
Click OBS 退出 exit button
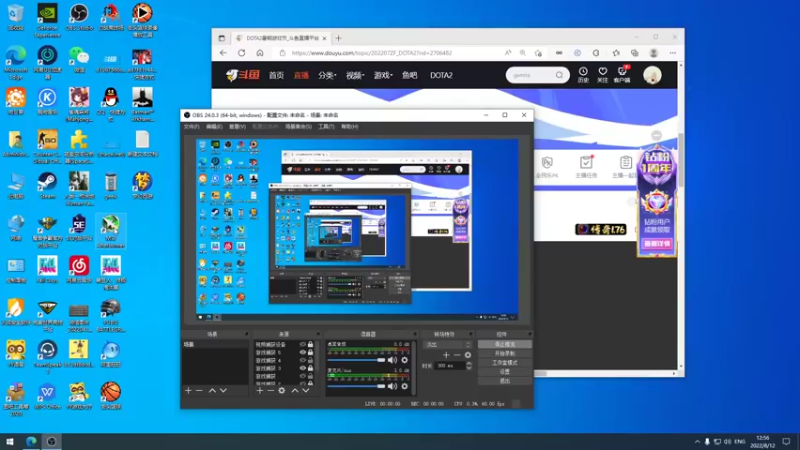click(505, 381)
